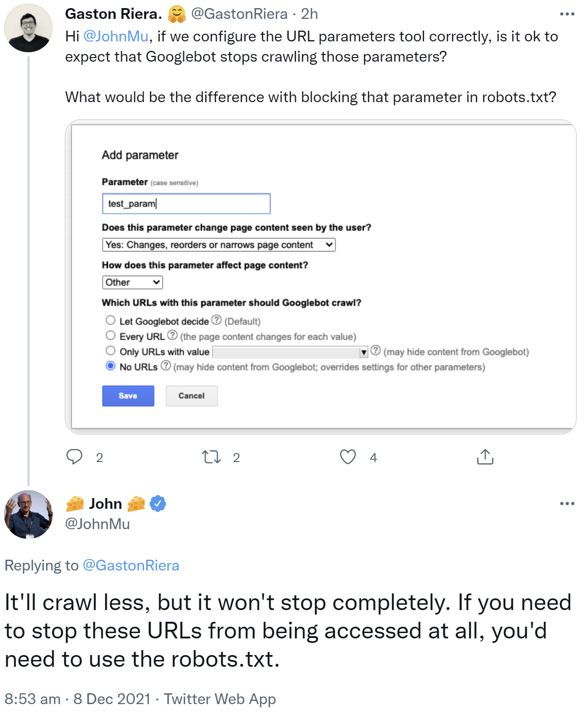588x714 pixels.
Task: Click inside the test_param input field
Action: click(187, 203)
